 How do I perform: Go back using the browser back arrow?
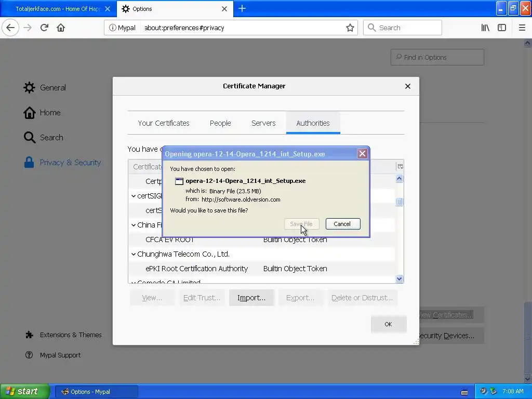[x=10, y=28]
